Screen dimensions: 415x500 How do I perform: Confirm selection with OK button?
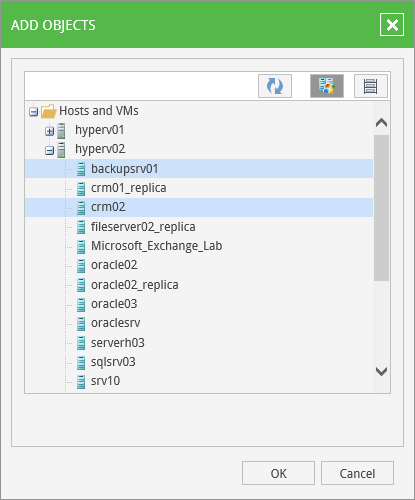[278, 473]
